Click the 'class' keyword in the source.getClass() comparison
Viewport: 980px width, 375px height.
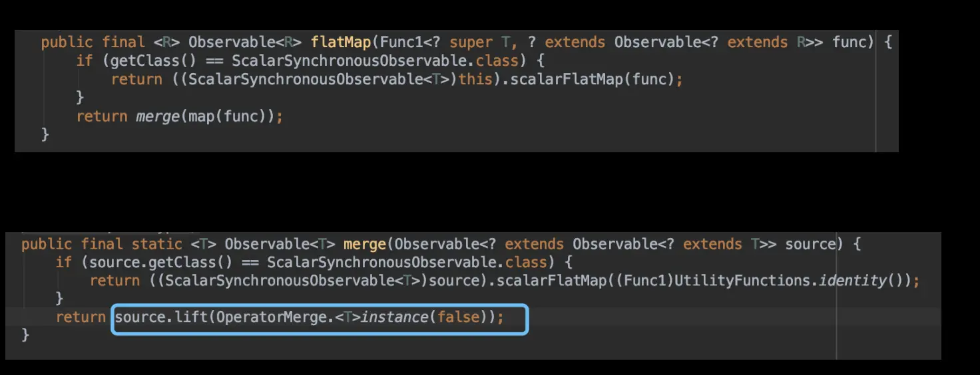pyautogui.click(x=526, y=263)
